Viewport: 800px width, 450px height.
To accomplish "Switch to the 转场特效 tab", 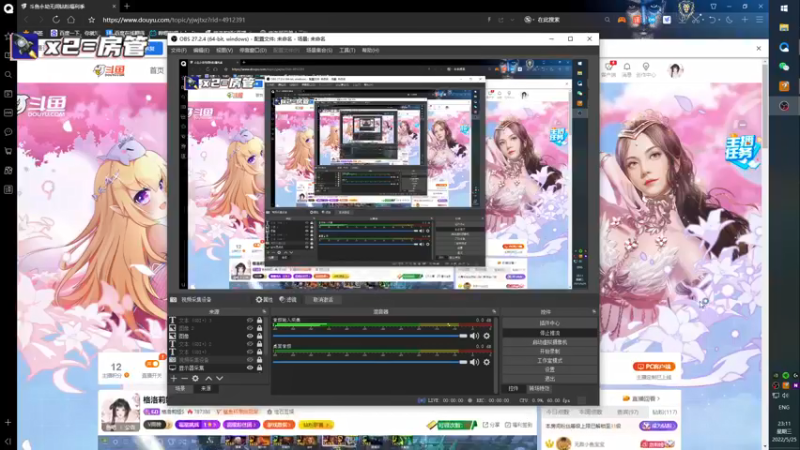I will (539, 389).
